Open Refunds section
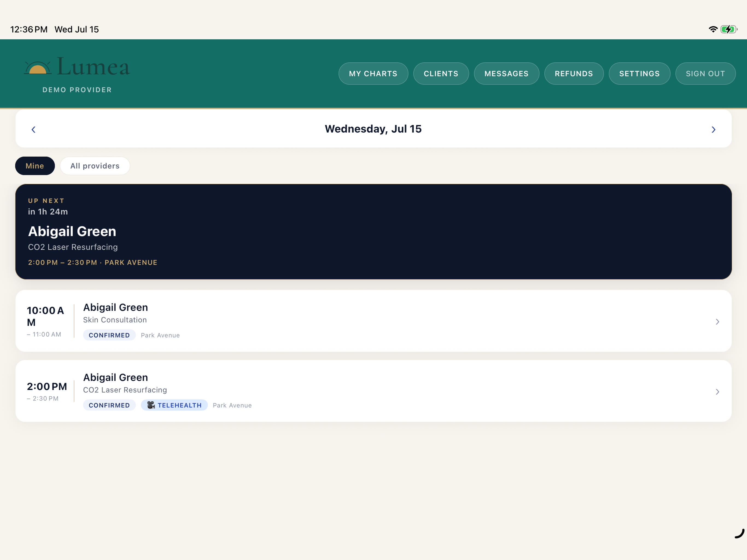 pyautogui.click(x=574, y=74)
